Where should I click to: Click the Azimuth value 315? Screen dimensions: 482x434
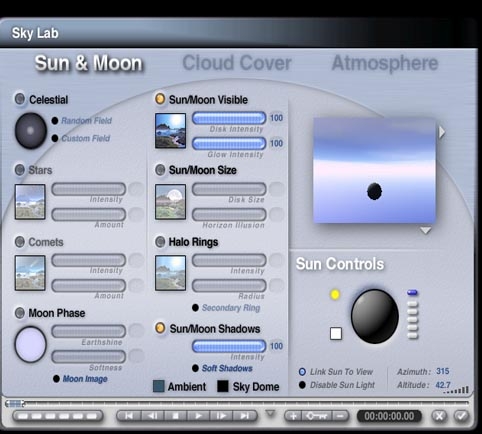click(443, 371)
